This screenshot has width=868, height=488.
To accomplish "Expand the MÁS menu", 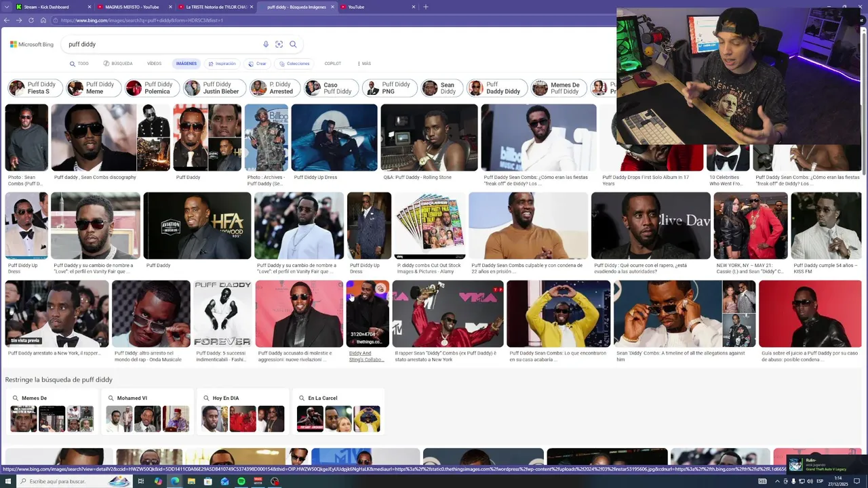I will 364,64.
